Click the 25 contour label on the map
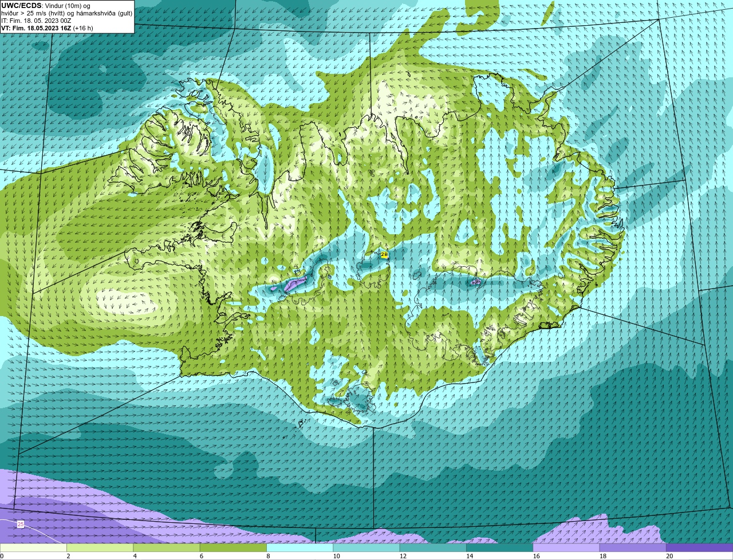This screenshot has width=733, height=560. click(x=21, y=524)
